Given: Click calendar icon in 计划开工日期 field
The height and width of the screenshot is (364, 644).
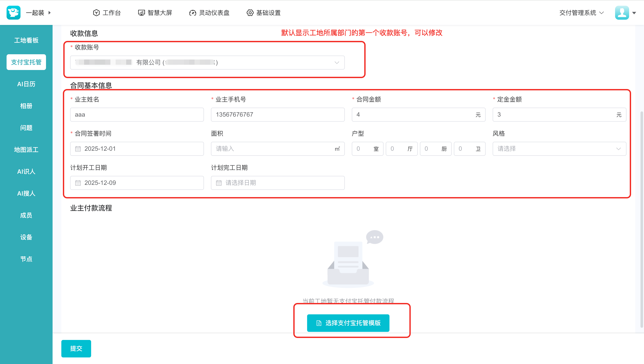Looking at the screenshot, I should coord(78,183).
